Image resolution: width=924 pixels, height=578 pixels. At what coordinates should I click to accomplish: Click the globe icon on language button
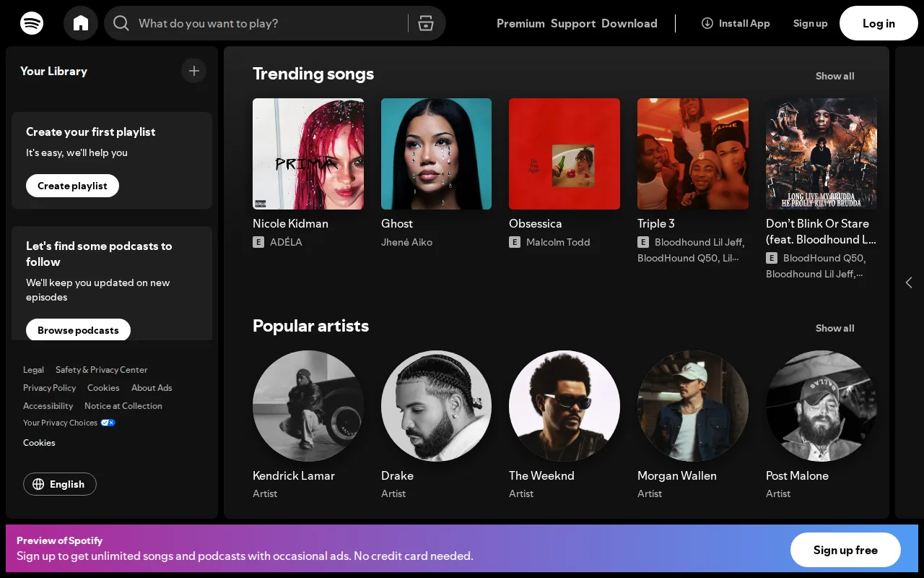pyautogui.click(x=38, y=484)
